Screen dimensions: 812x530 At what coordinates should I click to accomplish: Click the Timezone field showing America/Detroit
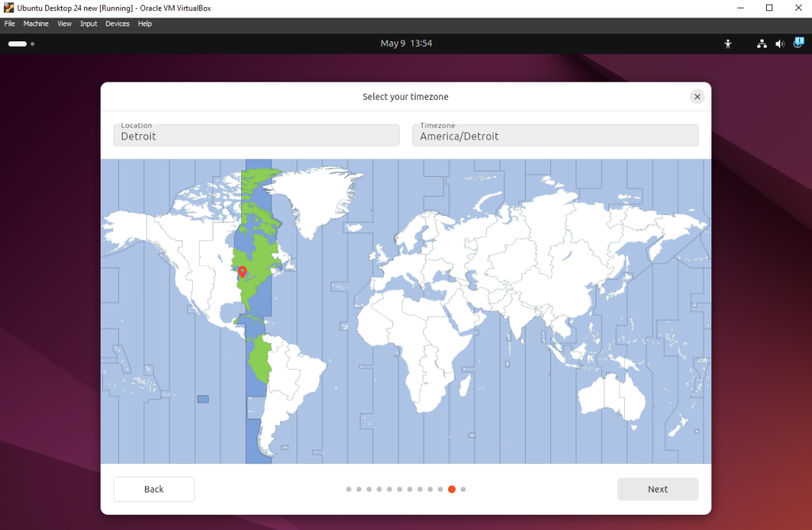(x=555, y=135)
